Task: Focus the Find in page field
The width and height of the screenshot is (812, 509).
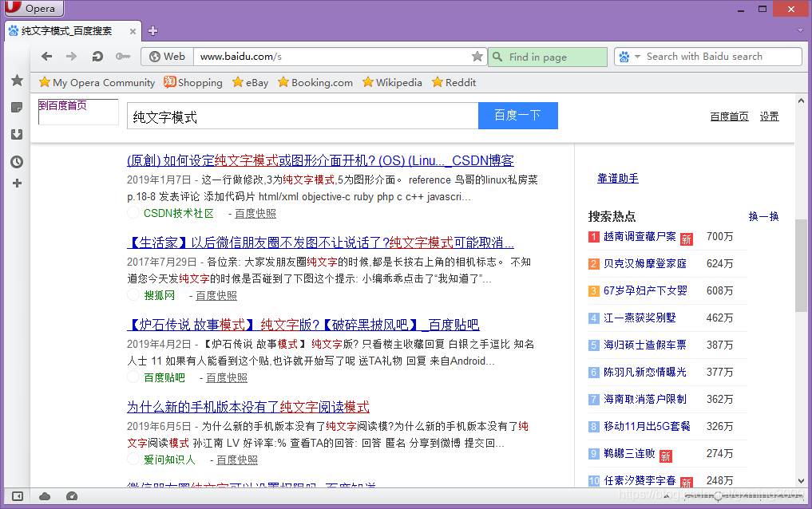Action: point(548,57)
